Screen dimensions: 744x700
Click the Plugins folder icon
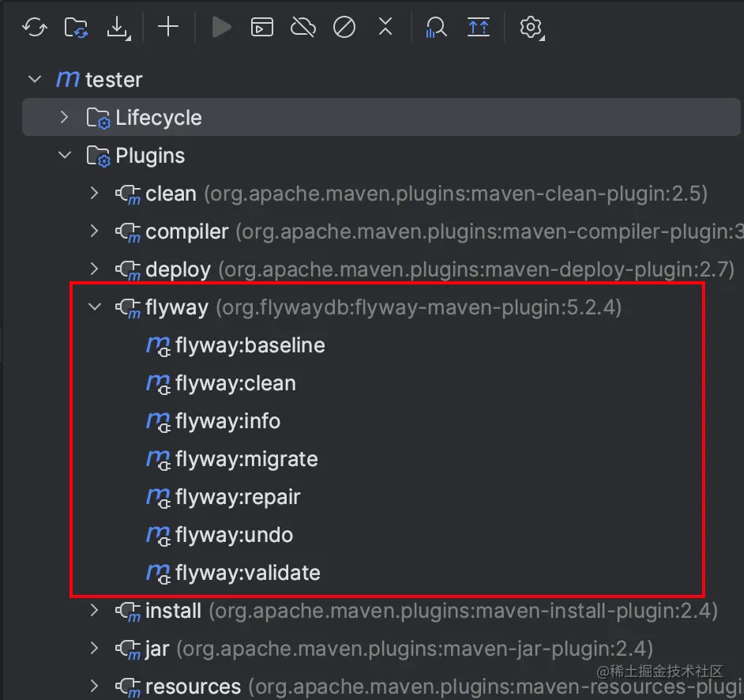point(99,156)
